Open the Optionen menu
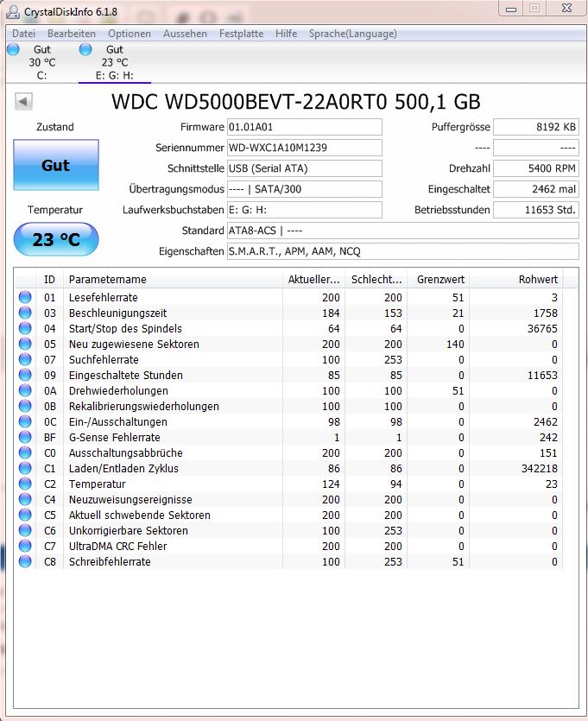The image size is (588, 721). point(130,34)
